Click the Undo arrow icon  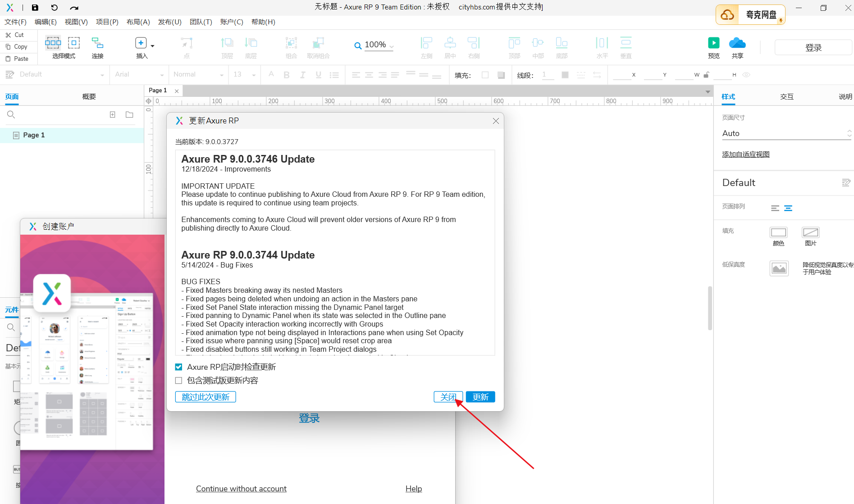pyautogui.click(x=55, y=7)
